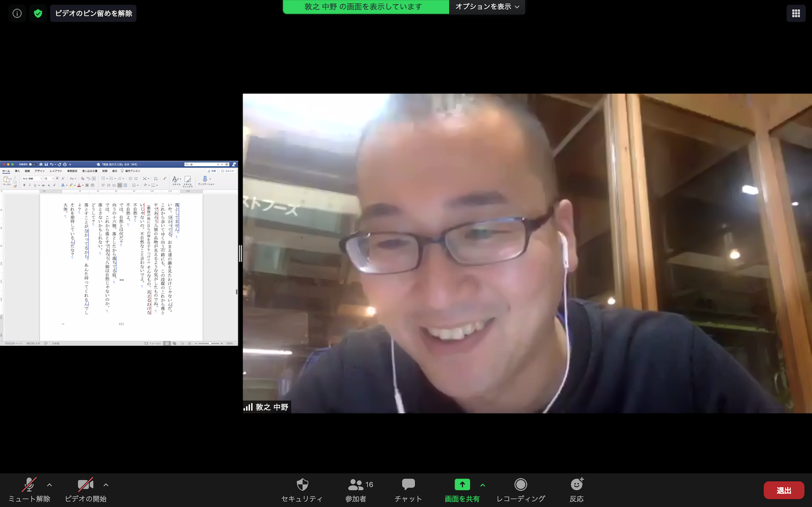This screenshot has height=507, width=812.
Task: Leave the meeting with 退出 button
Action: pos(783,490)
